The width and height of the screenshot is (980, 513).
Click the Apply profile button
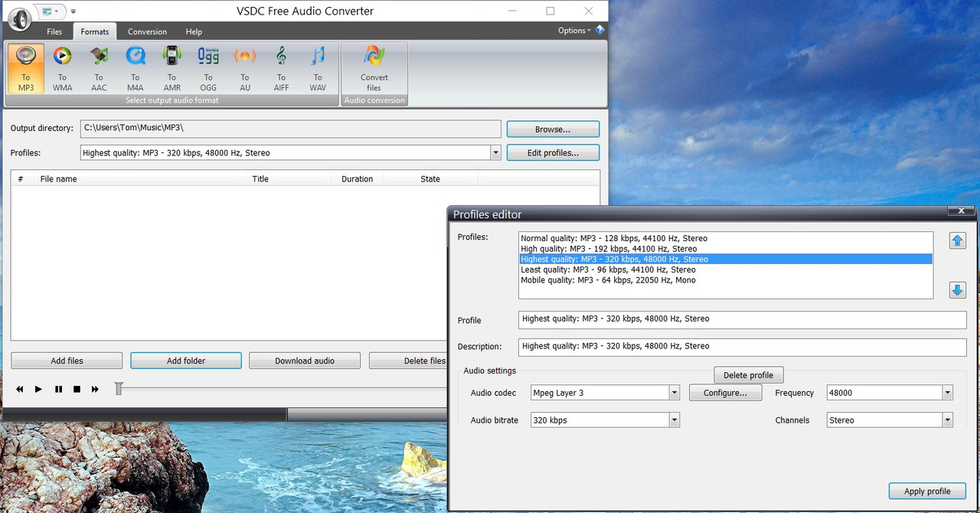click(x=927, y=491)
